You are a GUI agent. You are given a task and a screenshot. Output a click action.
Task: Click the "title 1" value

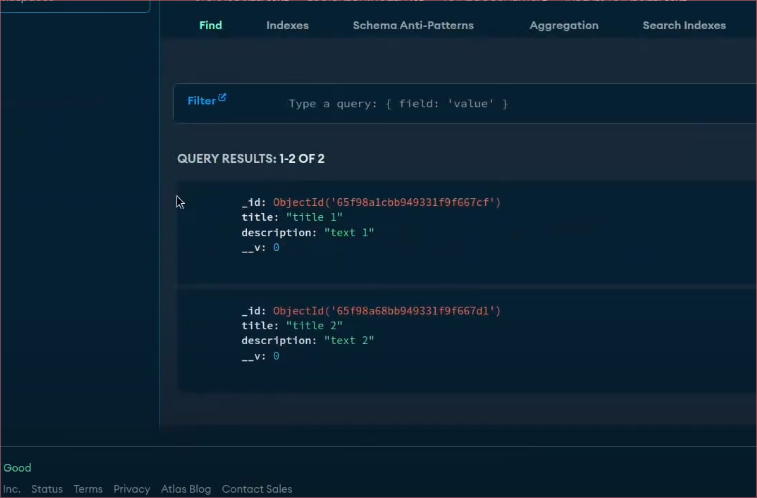point(314,217)
